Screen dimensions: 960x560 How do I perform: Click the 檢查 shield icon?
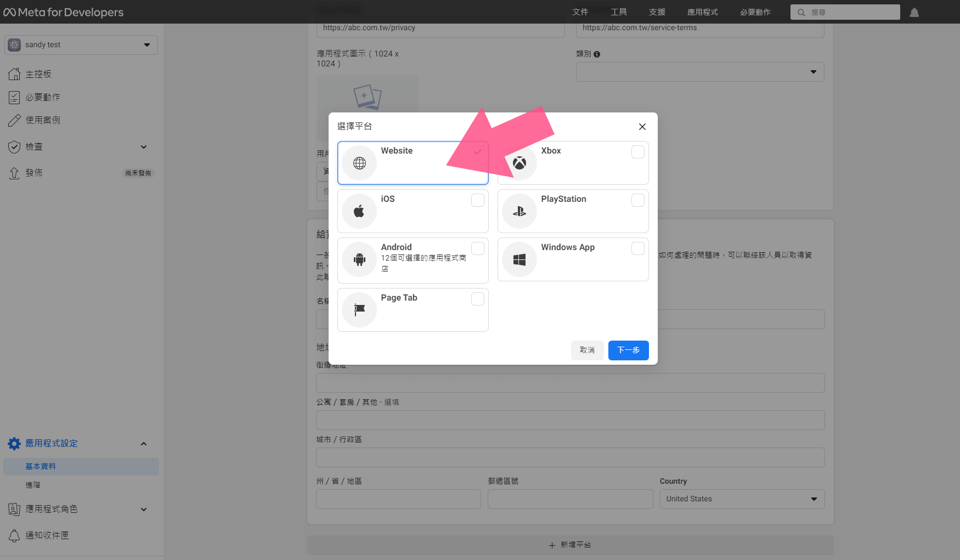(14, 146)
